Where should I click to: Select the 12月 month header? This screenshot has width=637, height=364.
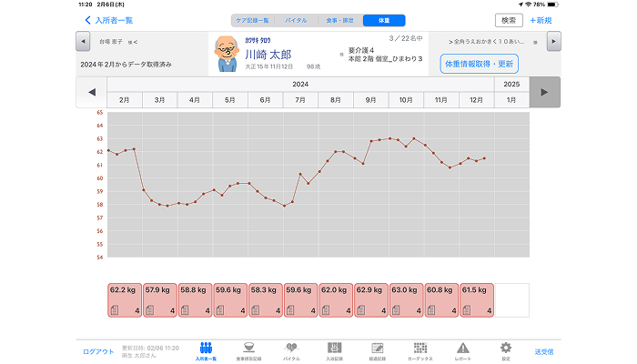click(x=477, y=100)
